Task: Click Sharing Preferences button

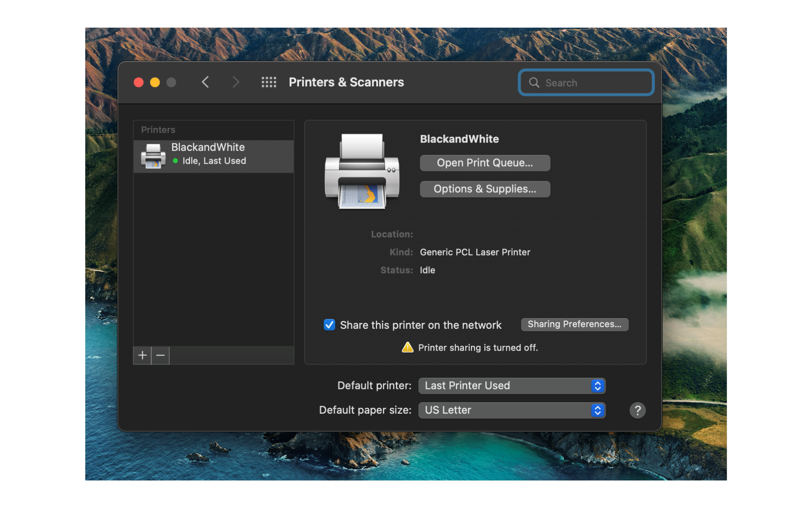Action: point(574,324)
